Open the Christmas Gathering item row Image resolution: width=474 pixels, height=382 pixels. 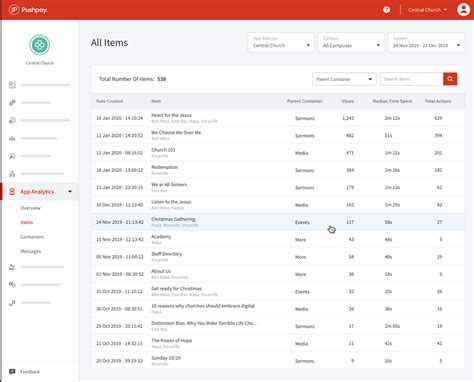point(278,222)
